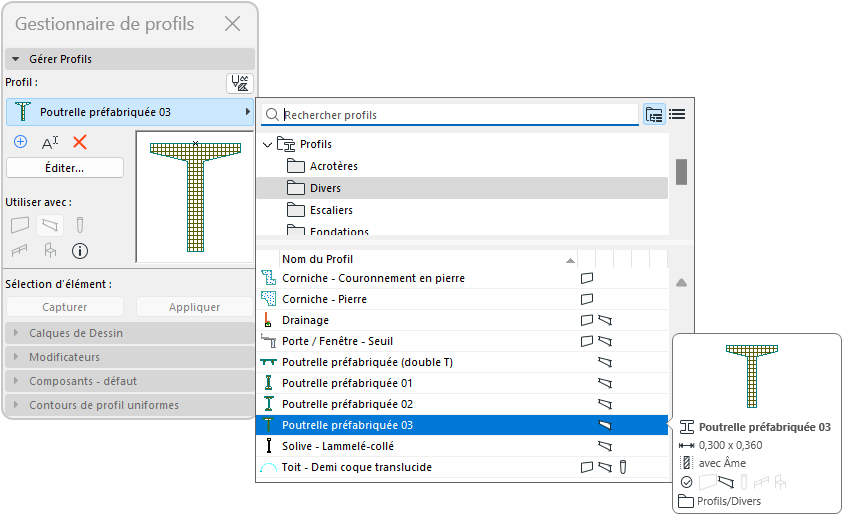
Task: Click beam icon in Poutrelle préfabriquée 01 row
Action: (x=605, y=383)
